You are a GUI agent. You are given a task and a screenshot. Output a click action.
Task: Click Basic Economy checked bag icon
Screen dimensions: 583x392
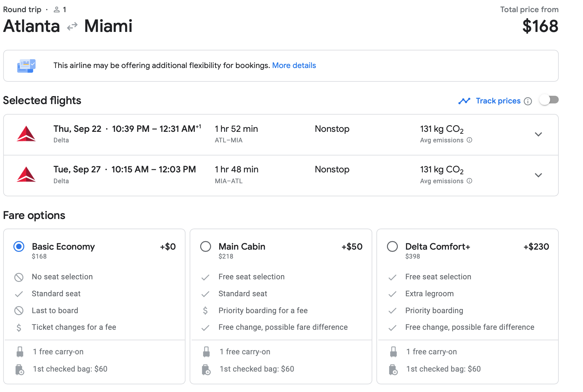[x=20, y=369]
